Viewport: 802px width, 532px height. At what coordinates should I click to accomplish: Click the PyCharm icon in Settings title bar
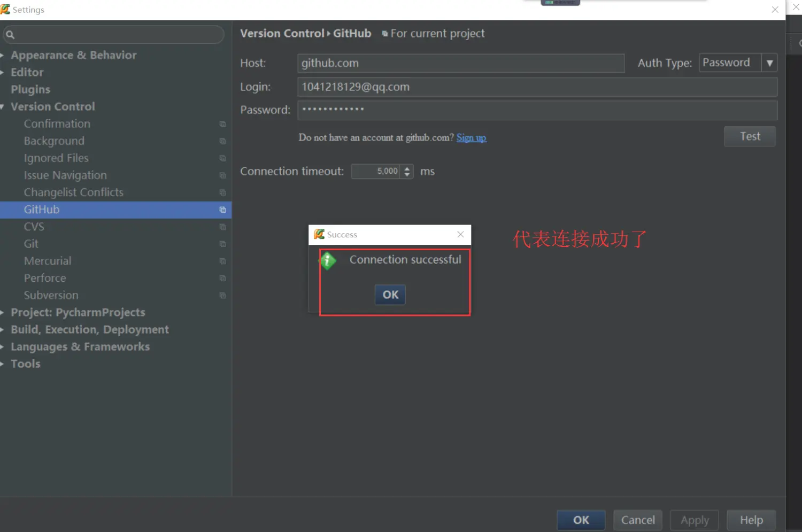pyautogui.click(x=5, y=9)
